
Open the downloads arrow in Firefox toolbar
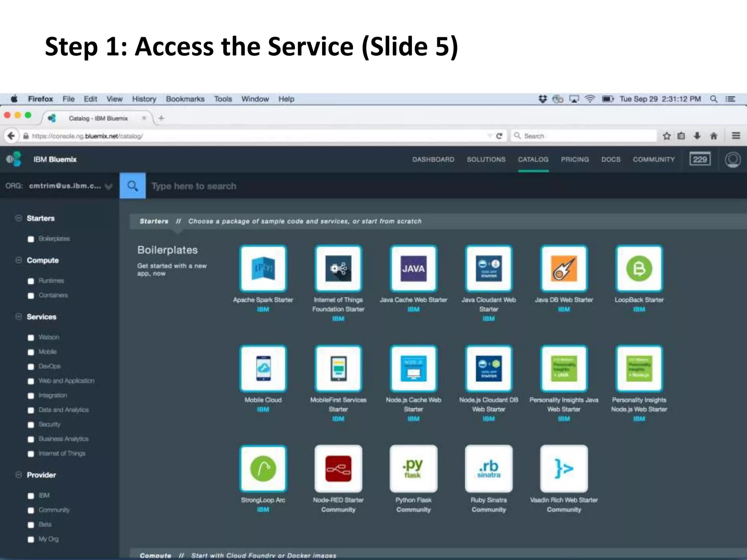pyautogui.click(x=697, y=136)
